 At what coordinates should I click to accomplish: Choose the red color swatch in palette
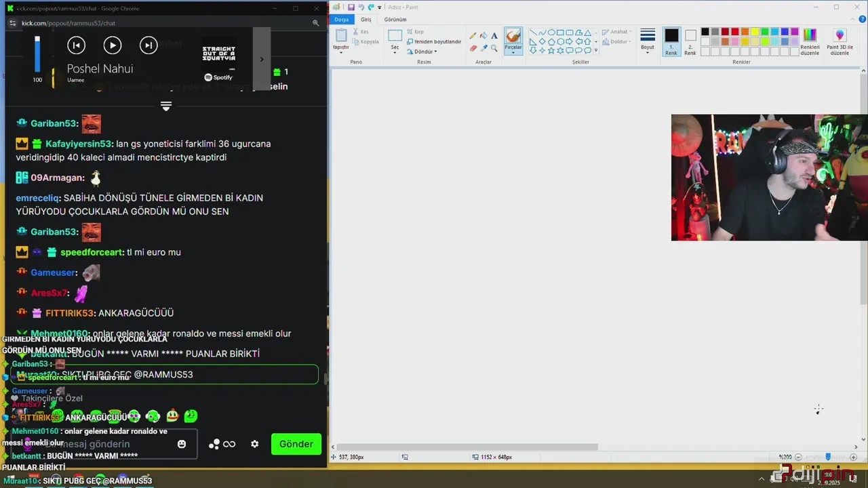pyautogui.click(x=734, y=32)
